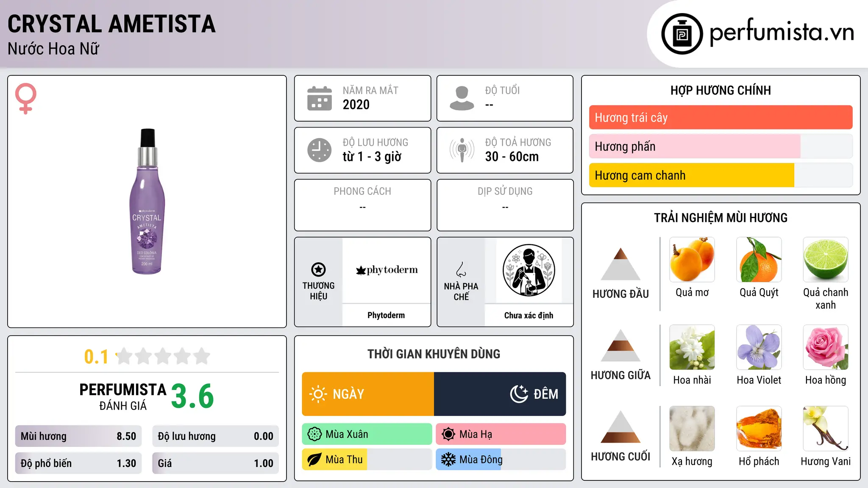Click the Hương phấn accord bar
Image resolution: width=868 pixels, height=488 pixels.
pos(721,146)
